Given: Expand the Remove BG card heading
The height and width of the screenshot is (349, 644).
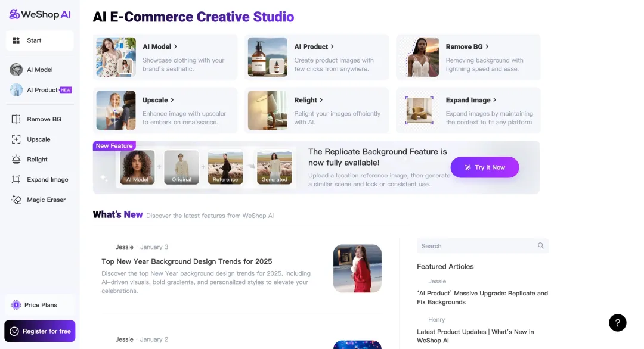Looking at the screenshot, I should pos(467,46).
